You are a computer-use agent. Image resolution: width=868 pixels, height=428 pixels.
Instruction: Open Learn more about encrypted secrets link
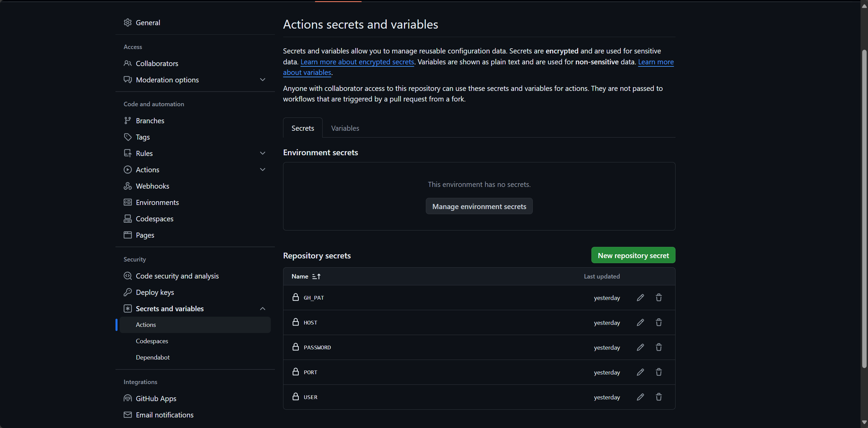[357, 62]
